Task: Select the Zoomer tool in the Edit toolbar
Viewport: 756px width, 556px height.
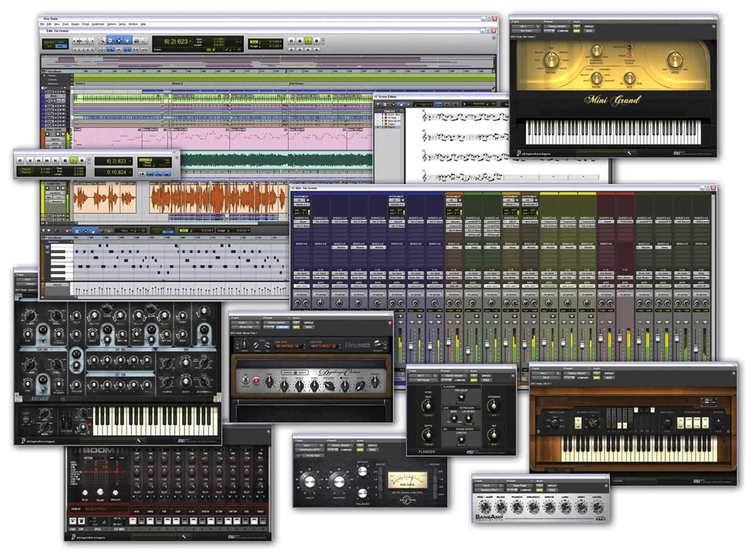Action: pyautogui.click(x=101, y=41)
